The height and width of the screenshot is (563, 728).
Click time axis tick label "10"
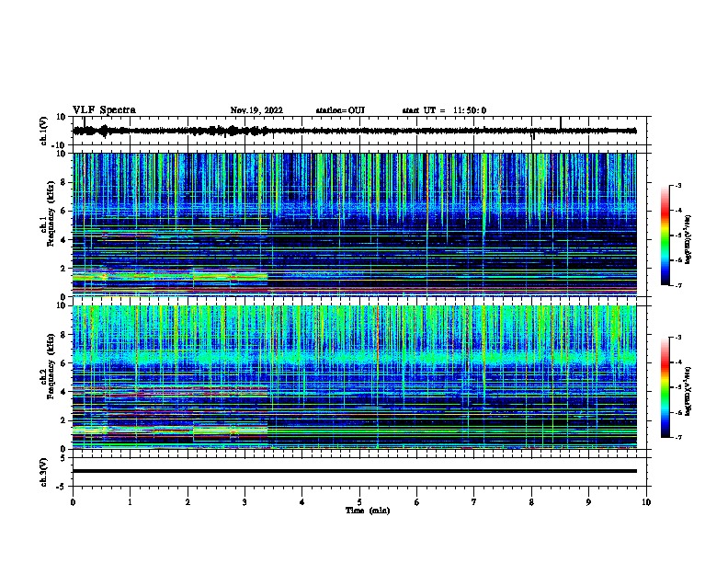646,502
